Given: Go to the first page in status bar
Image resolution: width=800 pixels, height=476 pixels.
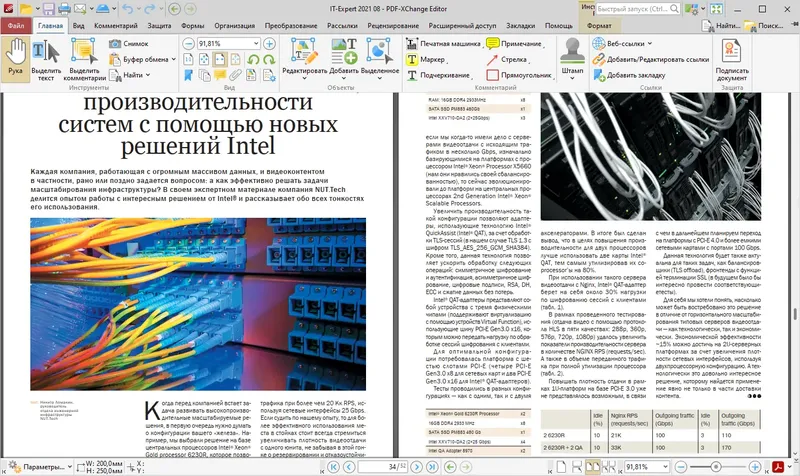Looking at the screenshot, I should click(333, 467).
